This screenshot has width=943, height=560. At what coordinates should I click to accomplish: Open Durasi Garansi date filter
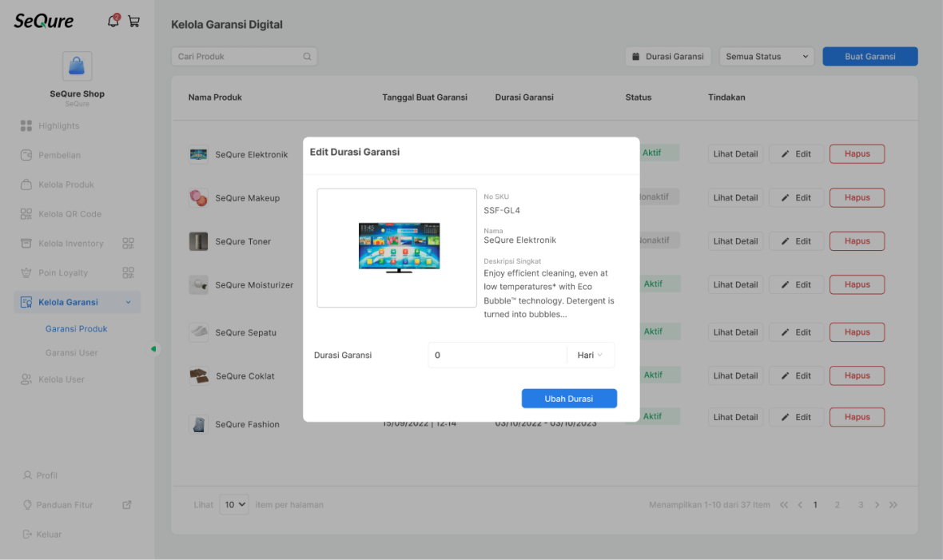668,57
